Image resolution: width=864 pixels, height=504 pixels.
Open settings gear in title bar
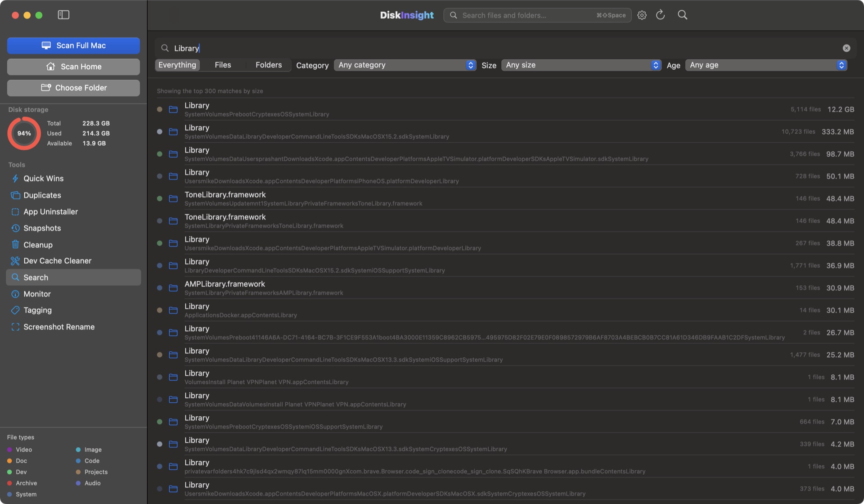[642, 15]
